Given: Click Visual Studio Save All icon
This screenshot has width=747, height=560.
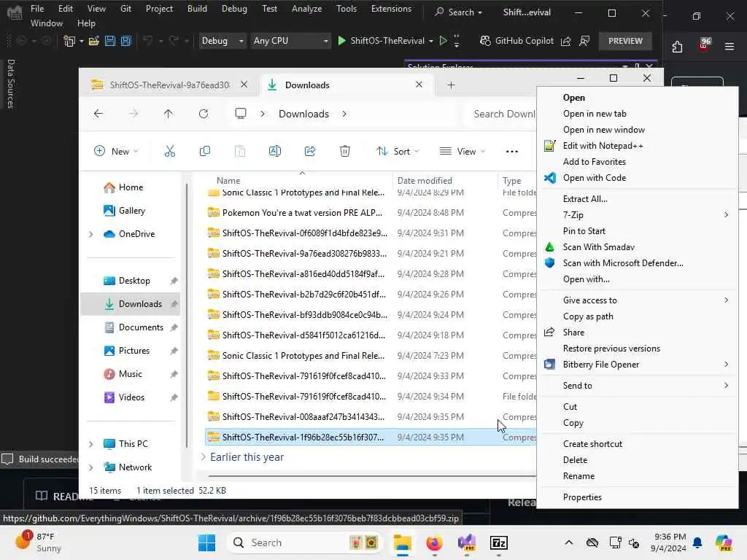Looking at the screenshot, I should (x=125, y=41).
